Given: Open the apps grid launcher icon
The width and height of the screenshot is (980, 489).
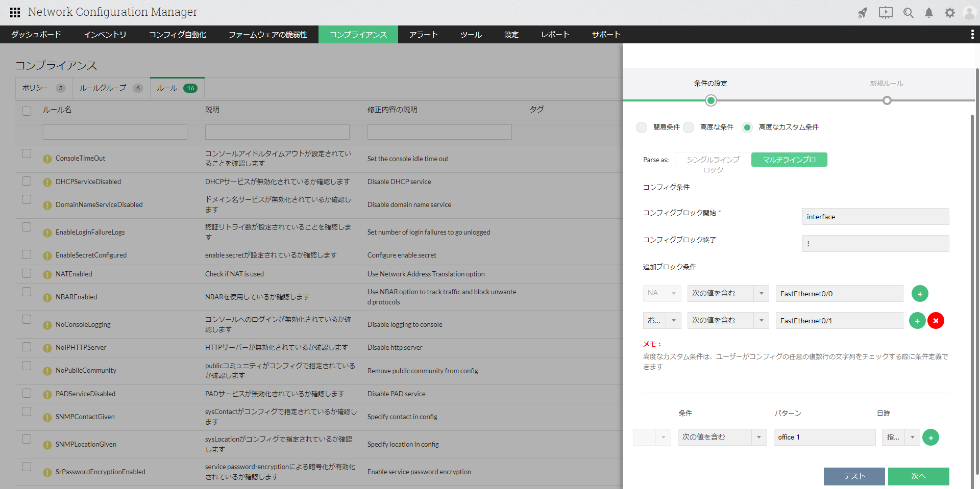Looking at the screenshot, I should point(15,12).
